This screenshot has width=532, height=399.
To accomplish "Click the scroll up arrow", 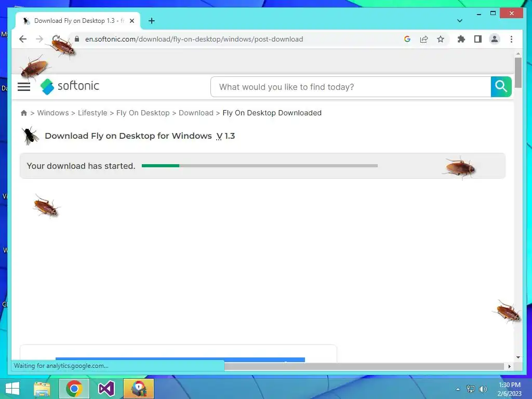I will [518, 54].
